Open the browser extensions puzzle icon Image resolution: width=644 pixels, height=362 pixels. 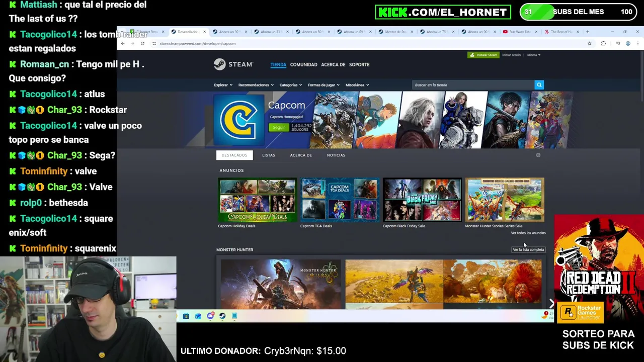(603, 44)
